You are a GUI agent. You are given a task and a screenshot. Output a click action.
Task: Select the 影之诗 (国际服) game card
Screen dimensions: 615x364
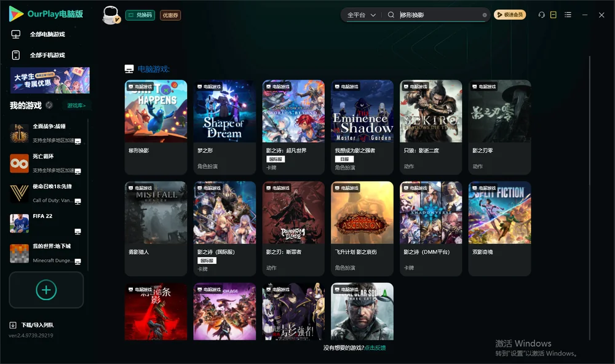point(224,229)
